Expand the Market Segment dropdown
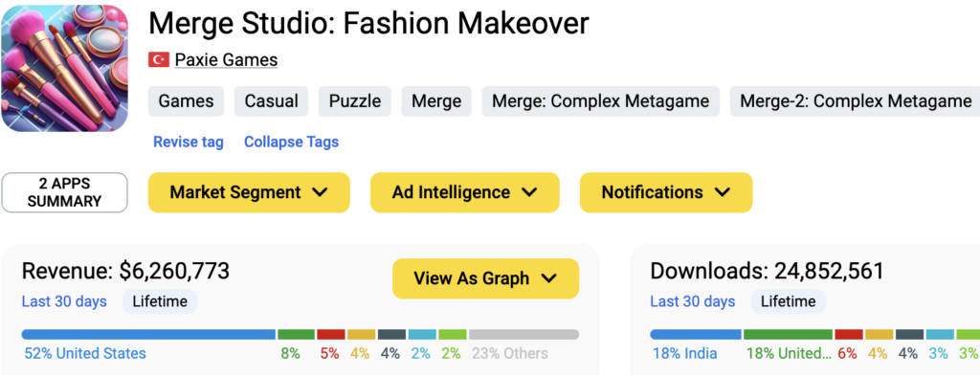 (249, 192)
